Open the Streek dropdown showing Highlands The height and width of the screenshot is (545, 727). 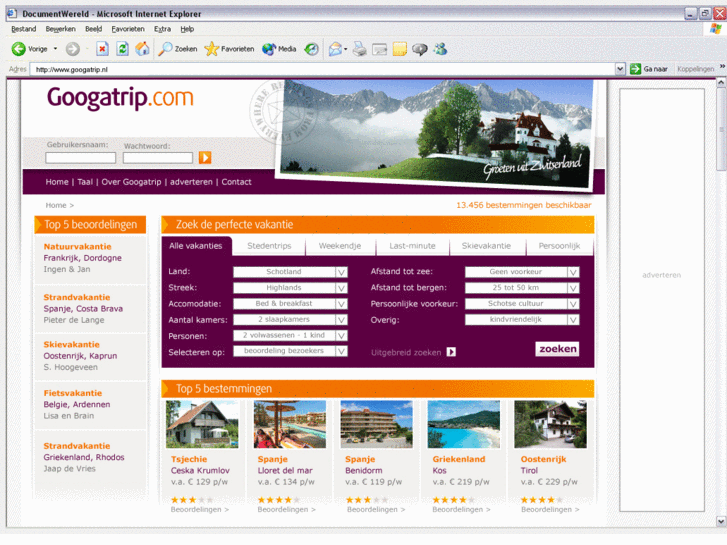(x=290, y=288)
